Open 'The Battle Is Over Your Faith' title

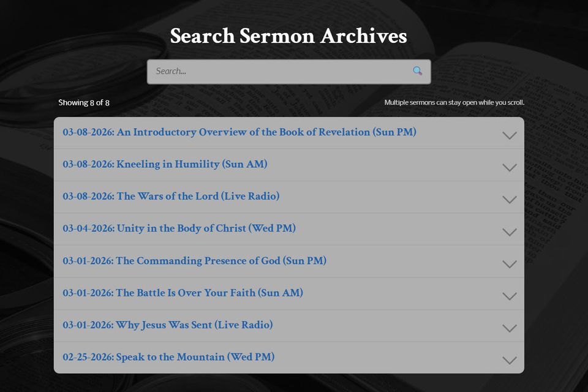click(x=183, y=293)
